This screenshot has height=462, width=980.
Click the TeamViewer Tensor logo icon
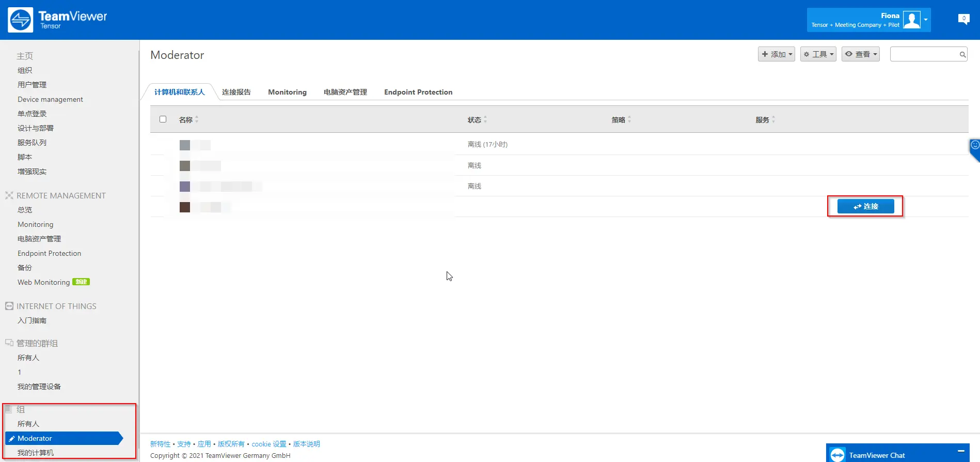21,20
